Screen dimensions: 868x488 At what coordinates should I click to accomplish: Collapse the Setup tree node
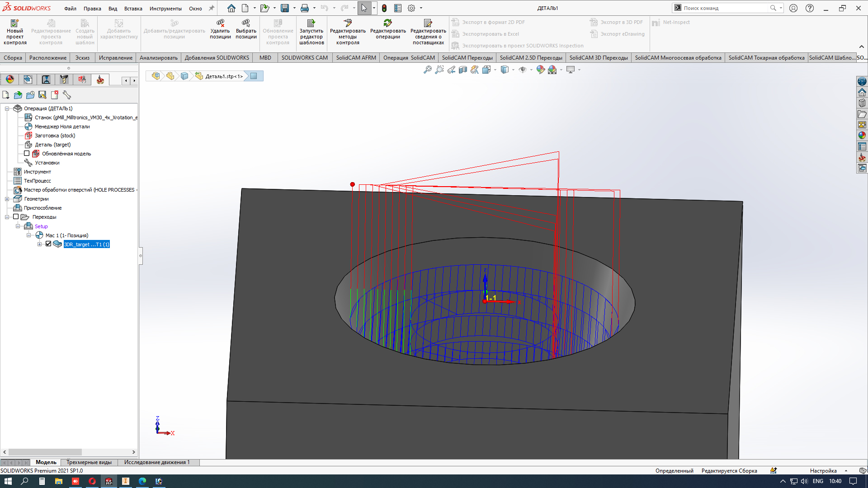point(18,226)
